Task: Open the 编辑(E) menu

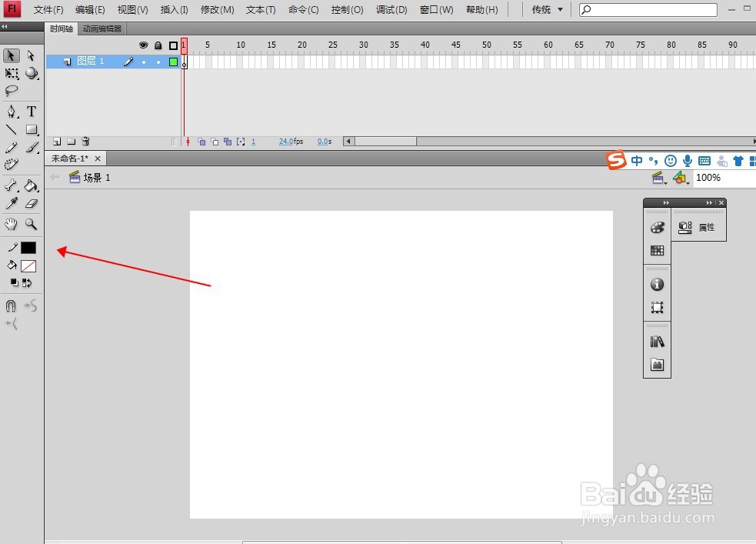Action: (90, 10)
